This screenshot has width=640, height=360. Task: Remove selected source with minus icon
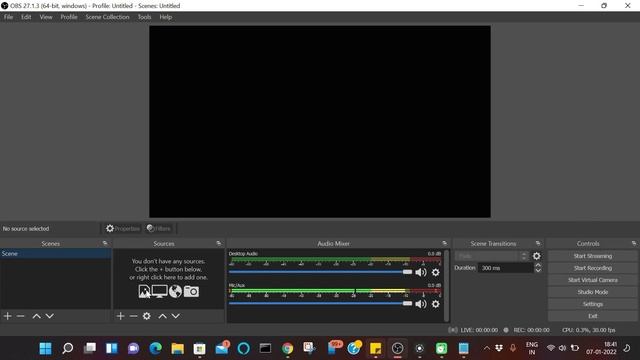tap(133, 316)
